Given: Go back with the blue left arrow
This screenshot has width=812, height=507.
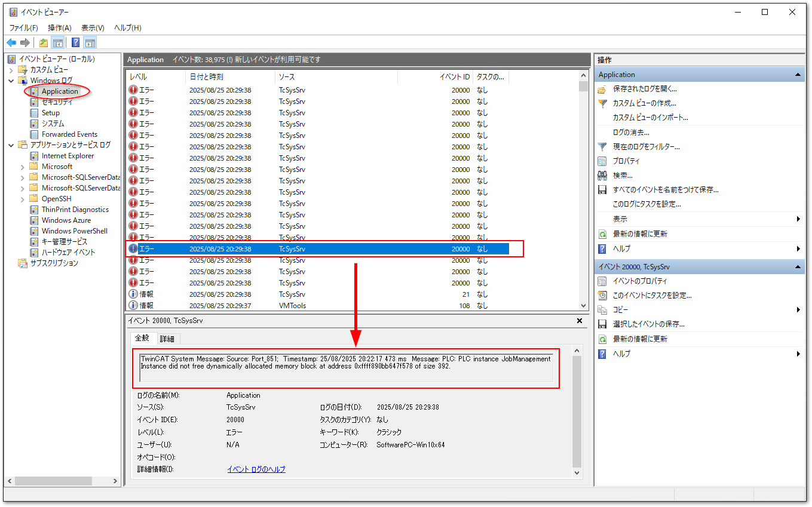Looking at the screenshot, I should pos(11,42).
